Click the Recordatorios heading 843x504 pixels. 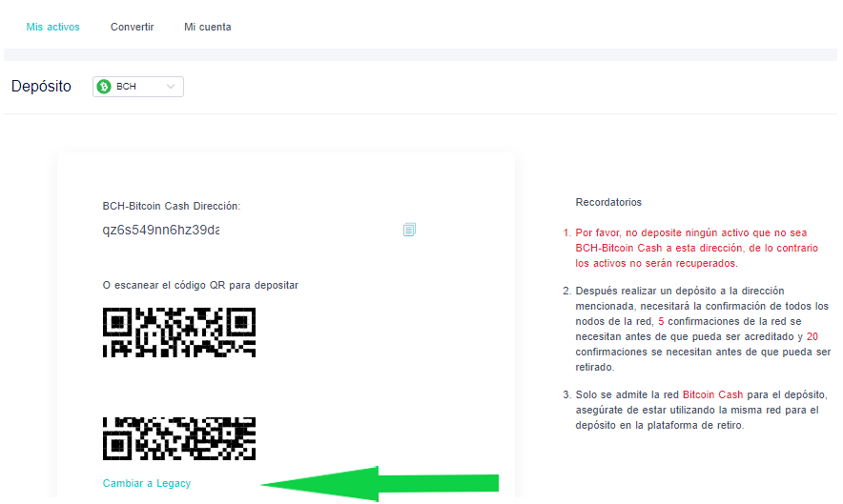click(x=608, y=202)
